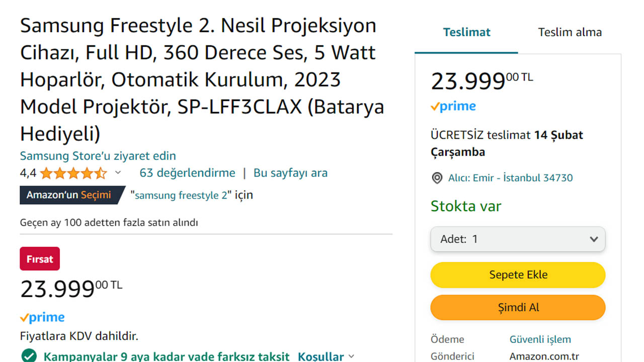644x362 pixels.
Task: Open the Adet quantity dropdown
Action: pyautogui.click(x=518, y=239)
